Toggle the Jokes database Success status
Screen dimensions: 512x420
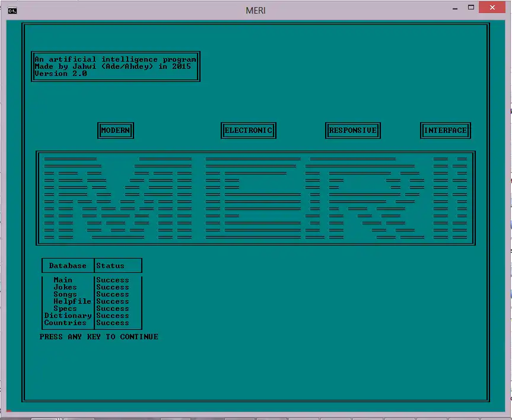coord(112,287)
